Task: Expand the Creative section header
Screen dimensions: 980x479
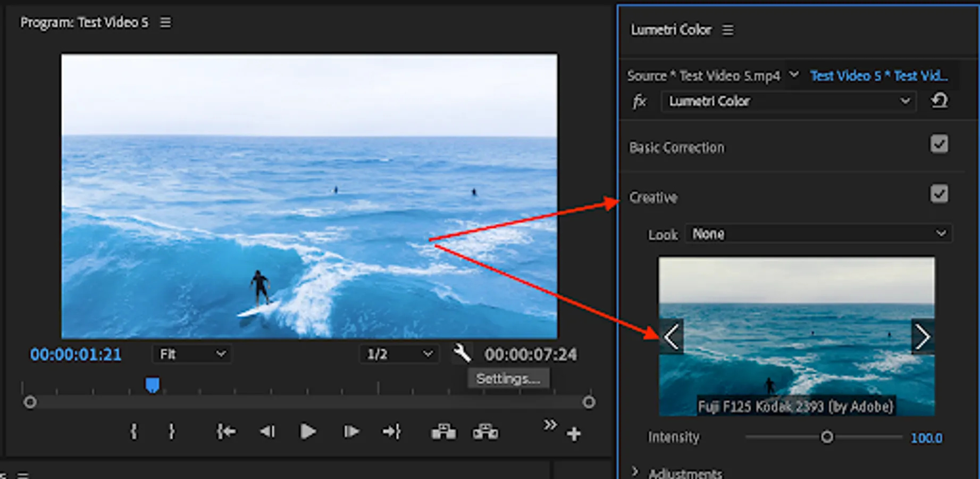Action: 654,197
